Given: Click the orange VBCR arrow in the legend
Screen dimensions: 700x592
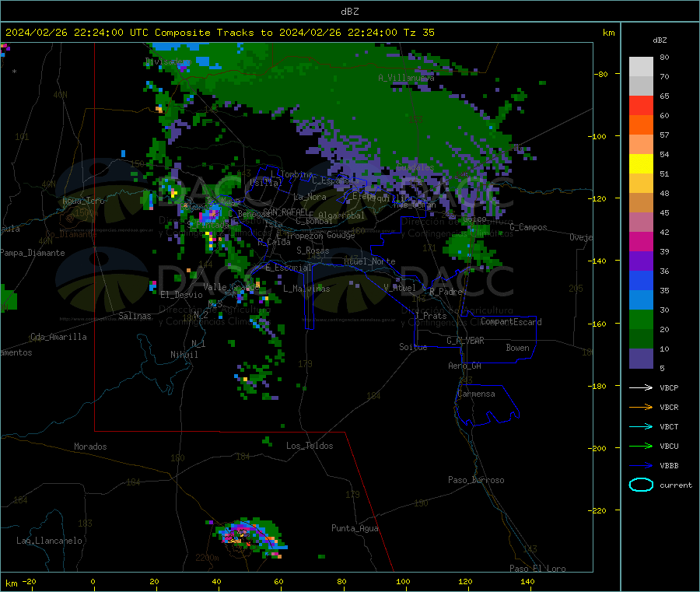Looking at the screenshot, I should pos(641,407).
